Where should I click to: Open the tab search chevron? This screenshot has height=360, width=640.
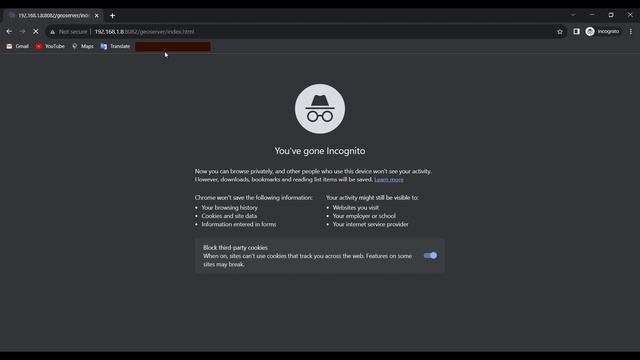click(573, 15)
